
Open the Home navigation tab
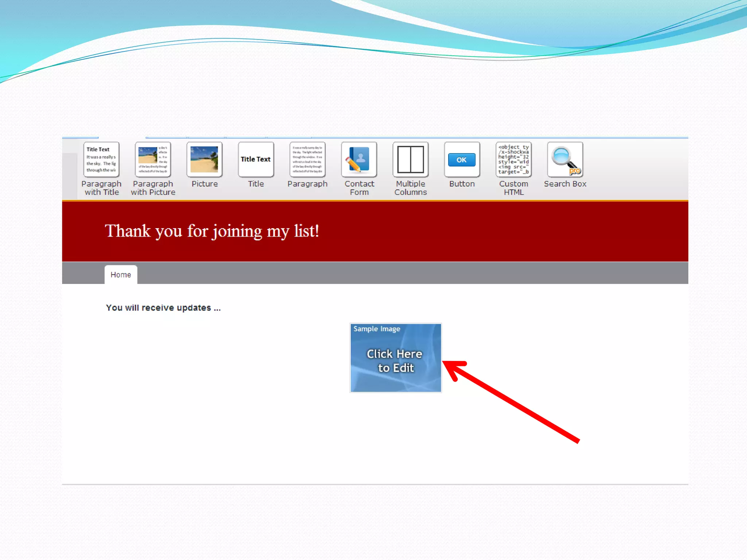[x=121, y=275]
